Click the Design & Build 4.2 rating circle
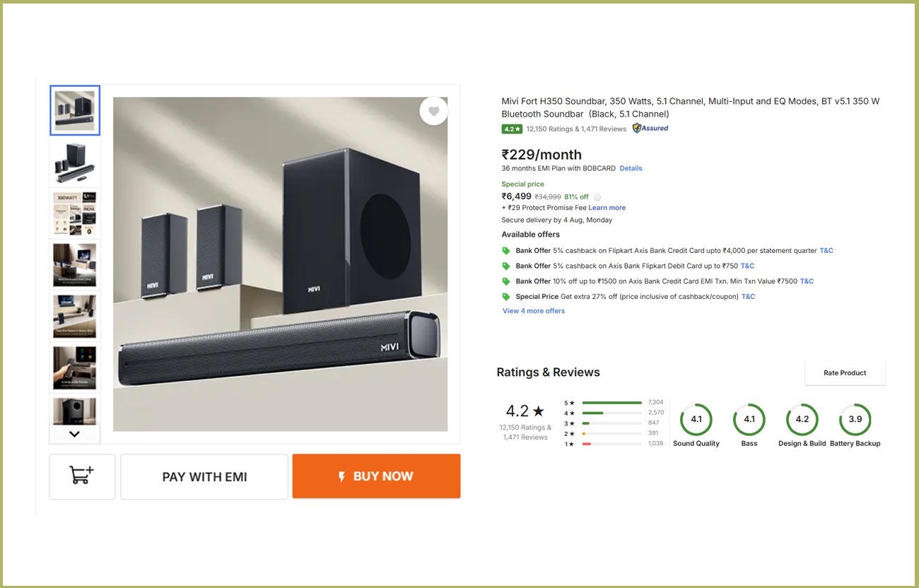The image size is (919, 588). click(x=802, y=419)
